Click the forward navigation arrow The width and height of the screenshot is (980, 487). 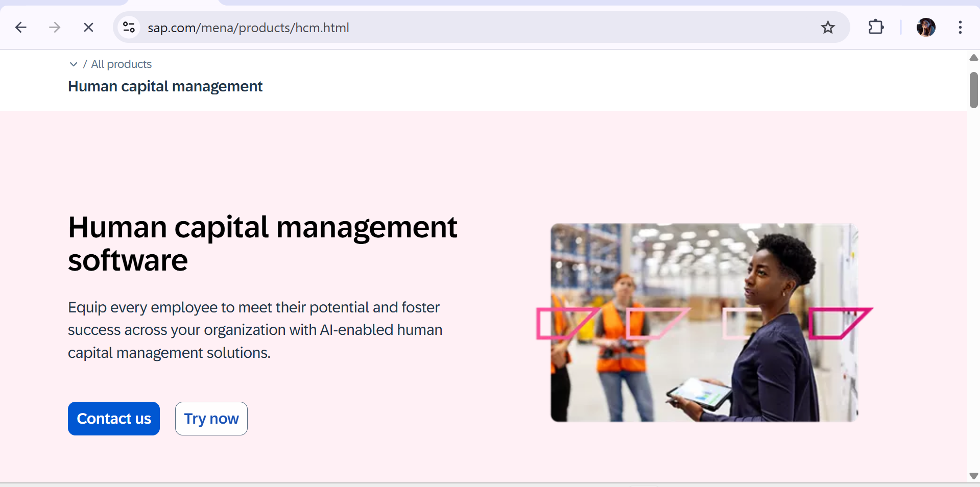click(54, 28)
